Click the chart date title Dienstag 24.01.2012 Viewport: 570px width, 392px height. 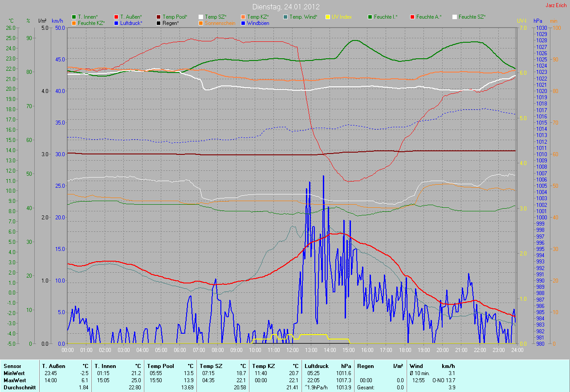pyautogui.click(x=285, y=7)
